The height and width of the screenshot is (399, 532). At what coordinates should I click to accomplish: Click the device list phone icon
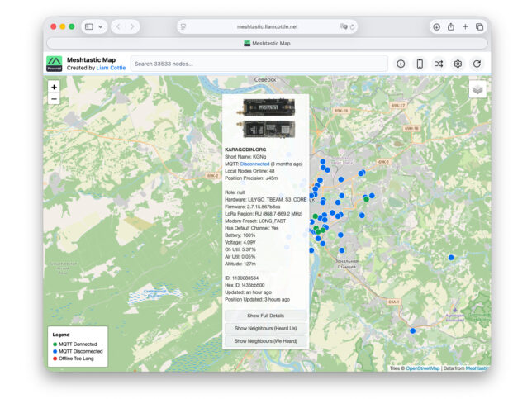pyautogui.click(x=420, y=64)
